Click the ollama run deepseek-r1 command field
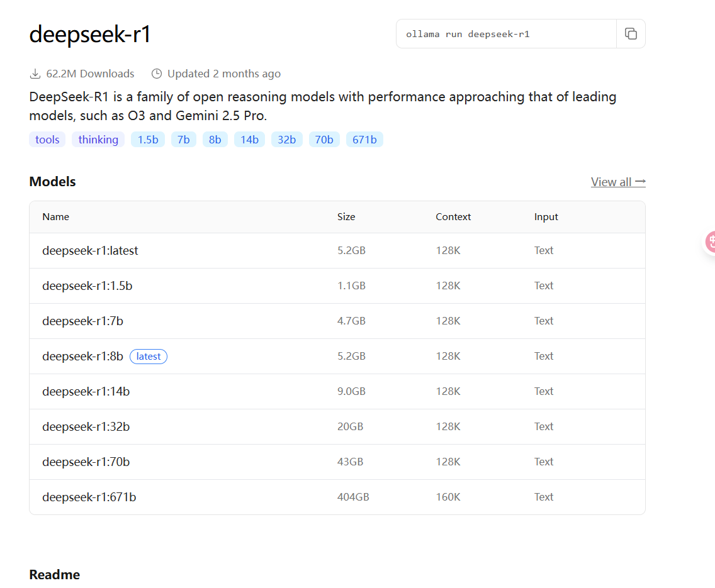Image resolution: width=715 pixels, height=588 pixels. click(x=506, y=34)
